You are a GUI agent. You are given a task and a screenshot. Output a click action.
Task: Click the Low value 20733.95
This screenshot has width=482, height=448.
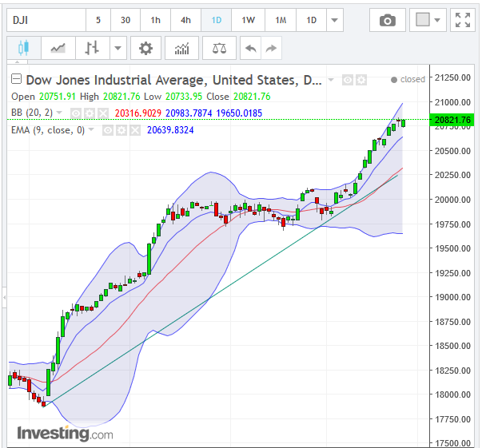click(x=184, y=97)
